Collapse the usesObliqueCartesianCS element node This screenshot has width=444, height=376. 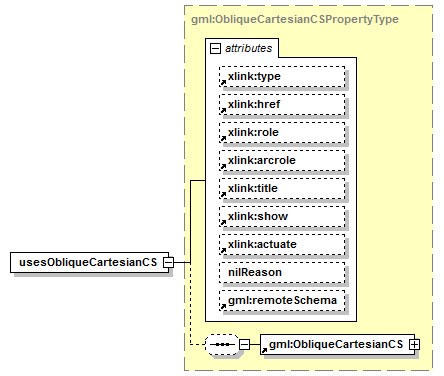(x=169, y=263)
